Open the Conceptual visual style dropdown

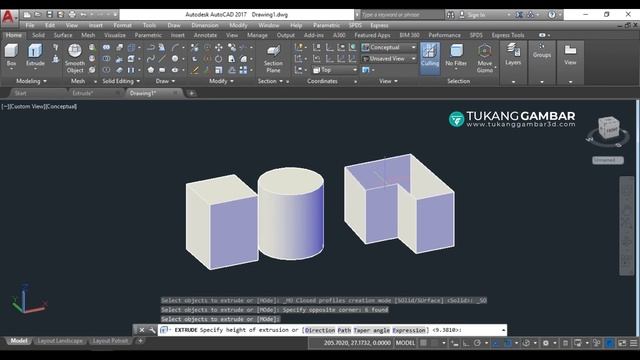389,47
